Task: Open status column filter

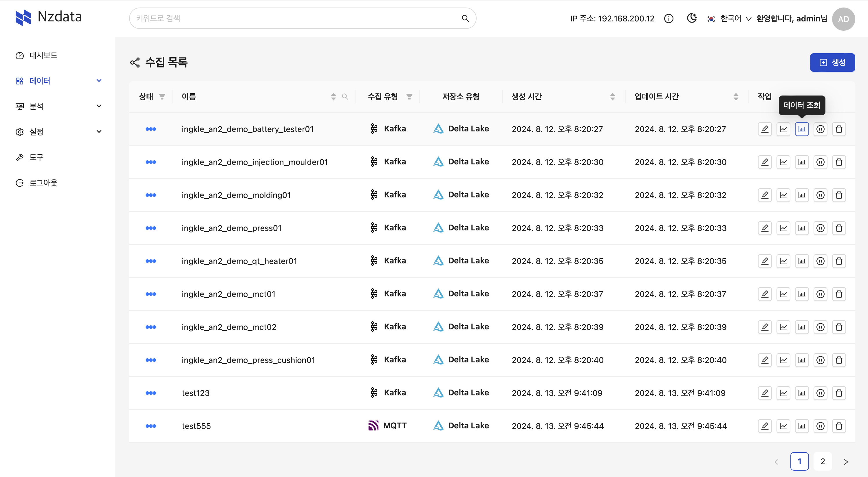Action: tap(162, 97)
